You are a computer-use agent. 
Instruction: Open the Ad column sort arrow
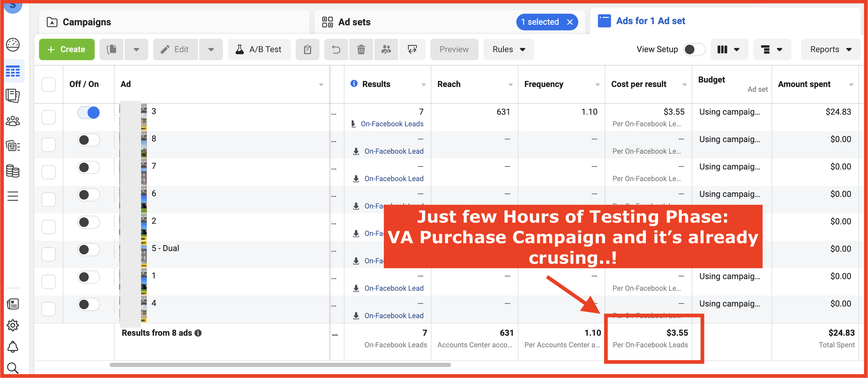pos(321,85)
